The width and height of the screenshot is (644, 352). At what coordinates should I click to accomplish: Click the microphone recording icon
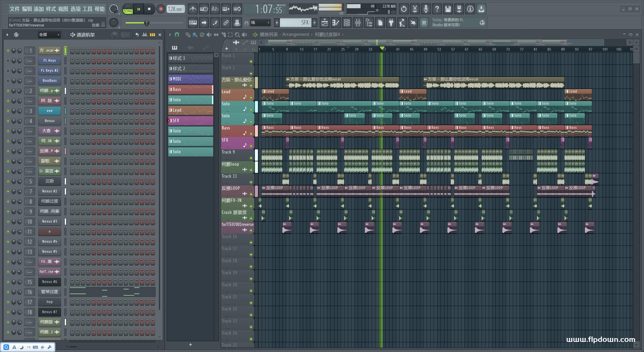[426, 9]
